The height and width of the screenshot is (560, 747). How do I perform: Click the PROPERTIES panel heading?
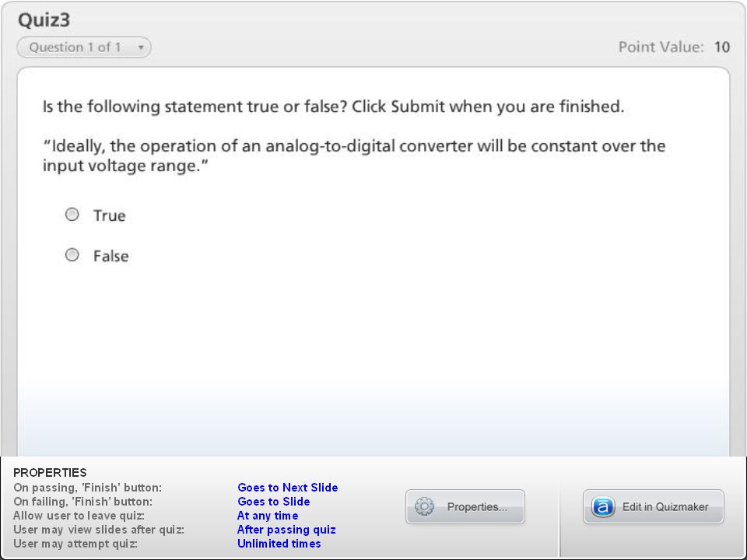tap(50, 472)
